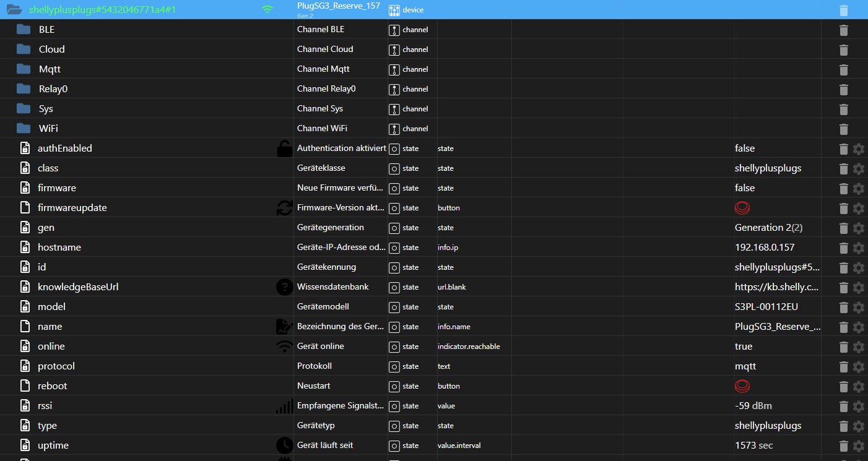Open settings gear for authEnabled state
The image size is (868, 461).
pyautogui.click(x=858, y=149)
